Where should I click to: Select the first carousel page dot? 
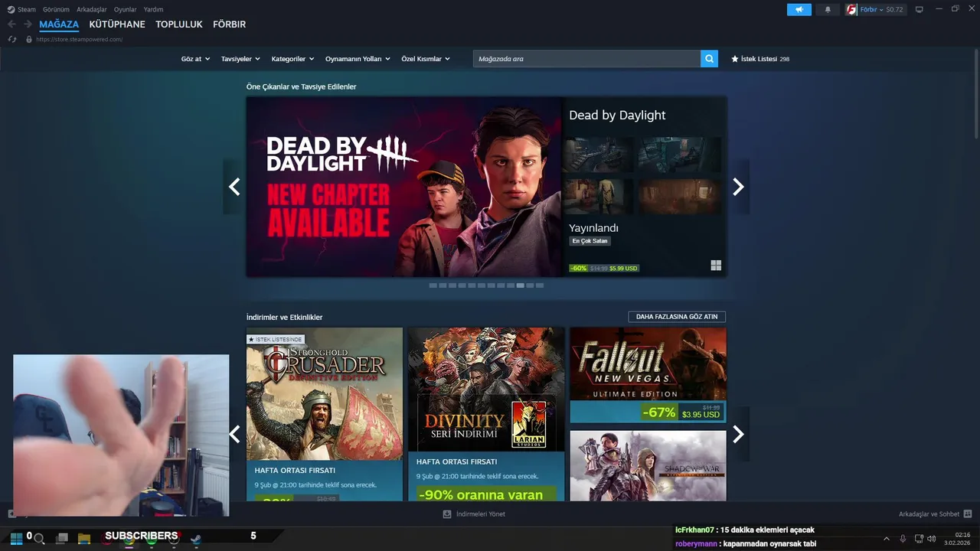[x=433, y=285]
